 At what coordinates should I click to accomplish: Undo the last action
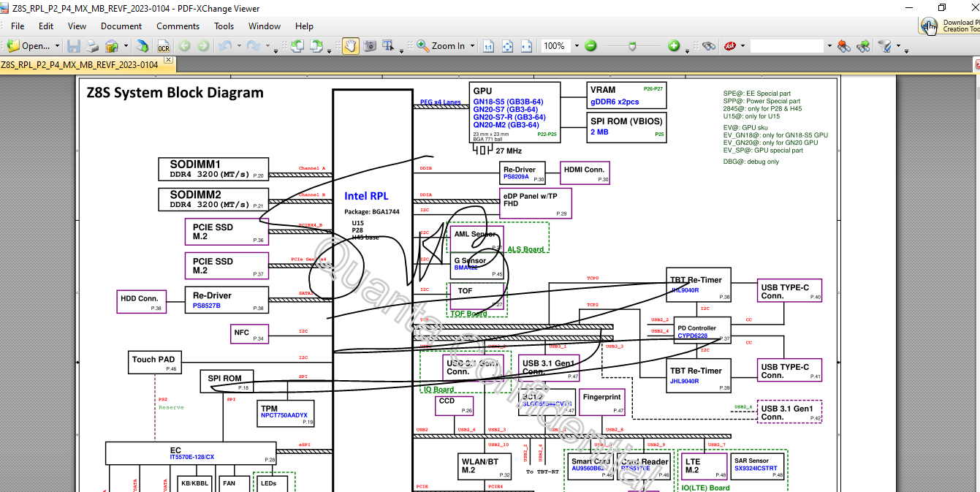click(x=224, y=46)
